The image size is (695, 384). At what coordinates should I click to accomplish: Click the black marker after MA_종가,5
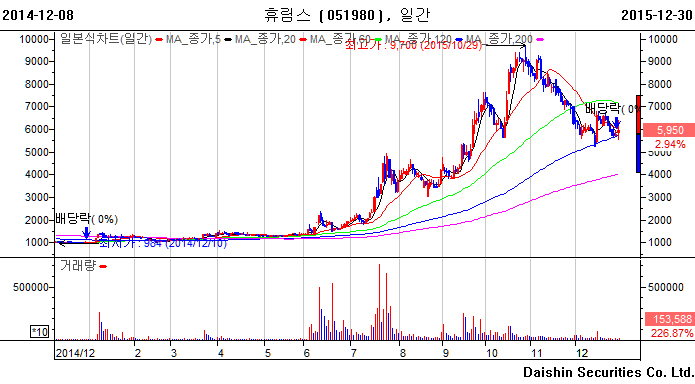pyautogui.click(x=228, y=40)
